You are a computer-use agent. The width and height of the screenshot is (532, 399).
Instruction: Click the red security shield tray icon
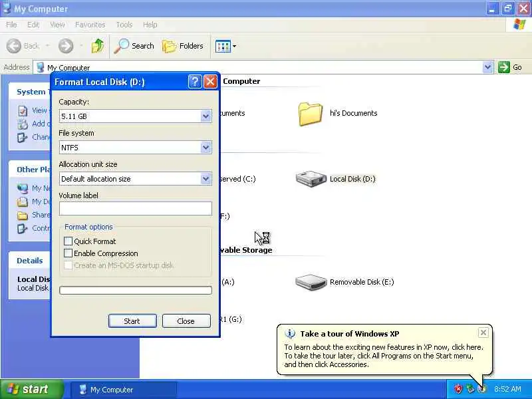(x=458, y=389)
